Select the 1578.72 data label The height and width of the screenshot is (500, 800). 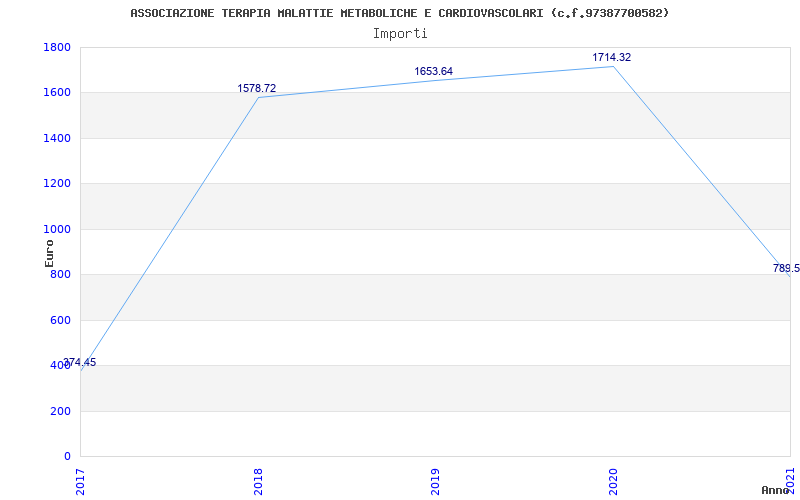pos(257,88)
